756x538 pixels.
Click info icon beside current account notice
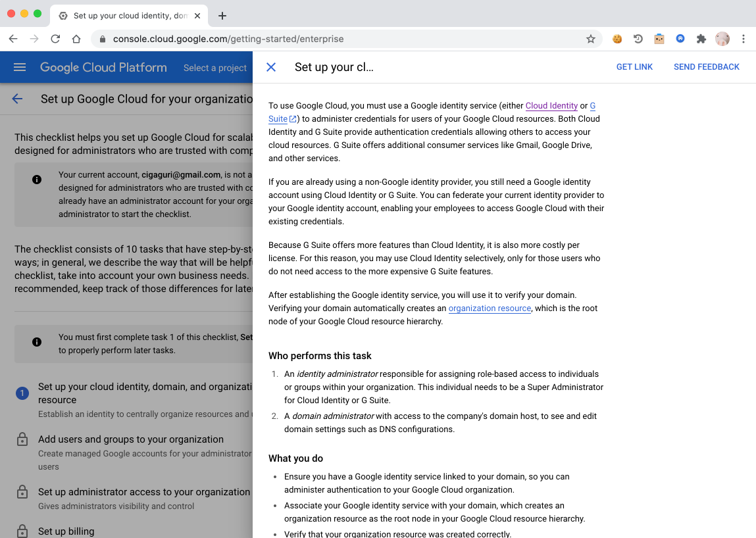[x=37, y=180]
